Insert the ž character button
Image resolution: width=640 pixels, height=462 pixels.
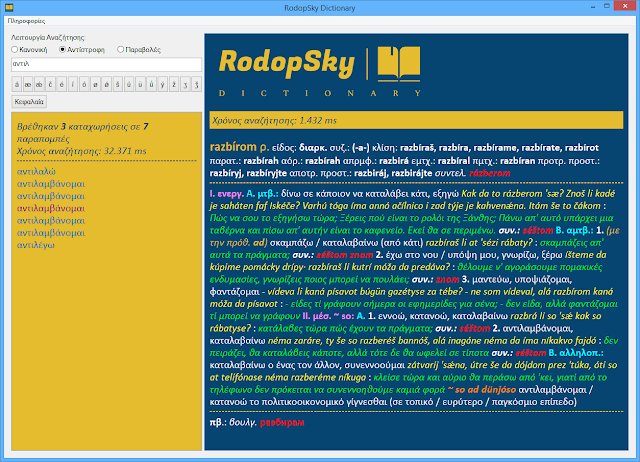174,84
